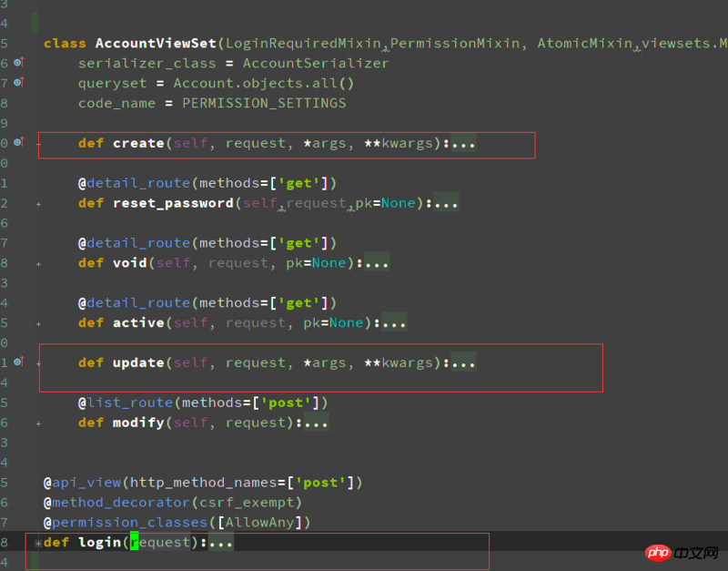Click the serializer_class attribute name
This screenshot has height=571, width=728.
(147, 63)
